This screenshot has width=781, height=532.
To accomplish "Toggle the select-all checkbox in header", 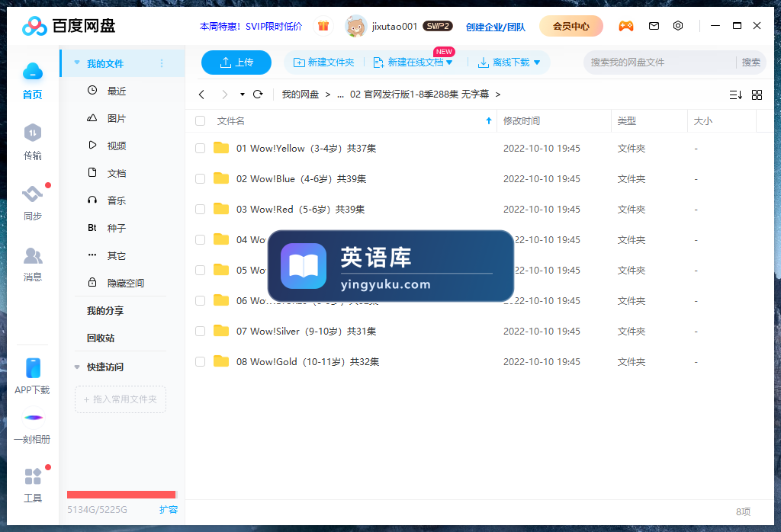I will [201, 121].
